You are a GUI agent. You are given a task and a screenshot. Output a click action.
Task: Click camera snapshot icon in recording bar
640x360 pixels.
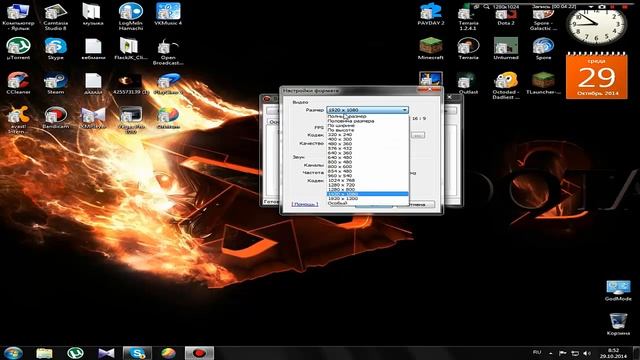pyautogui.click(x=602, y=7)
